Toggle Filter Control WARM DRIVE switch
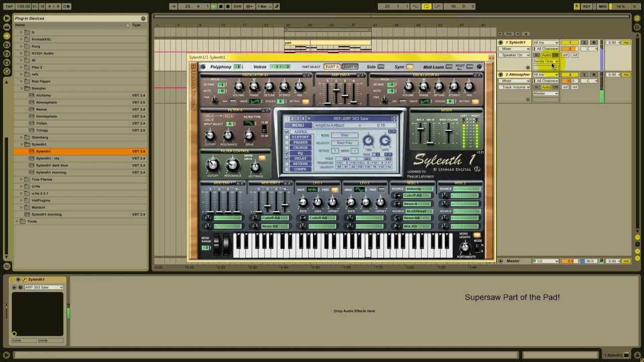 [262, 158]
